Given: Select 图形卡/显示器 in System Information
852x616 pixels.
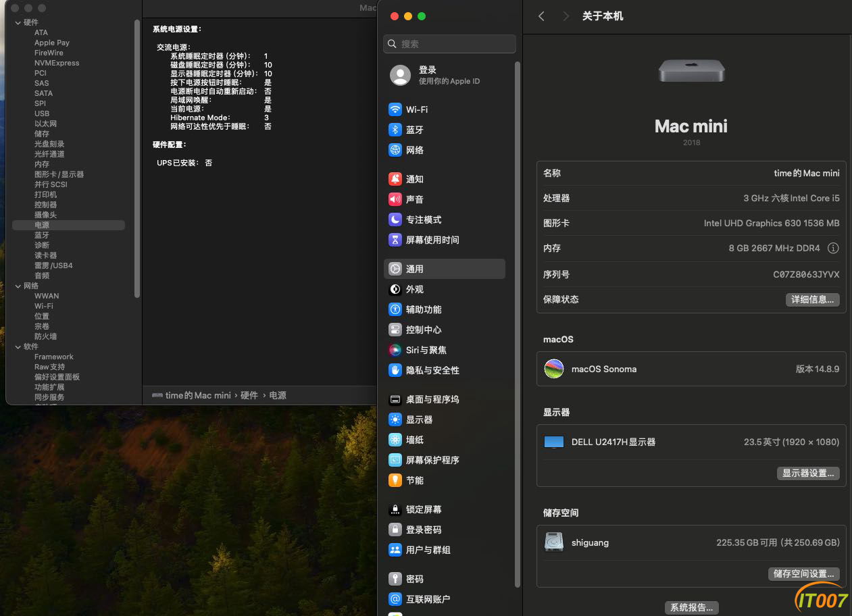Looking at the screenshot, I should [59, 174].
